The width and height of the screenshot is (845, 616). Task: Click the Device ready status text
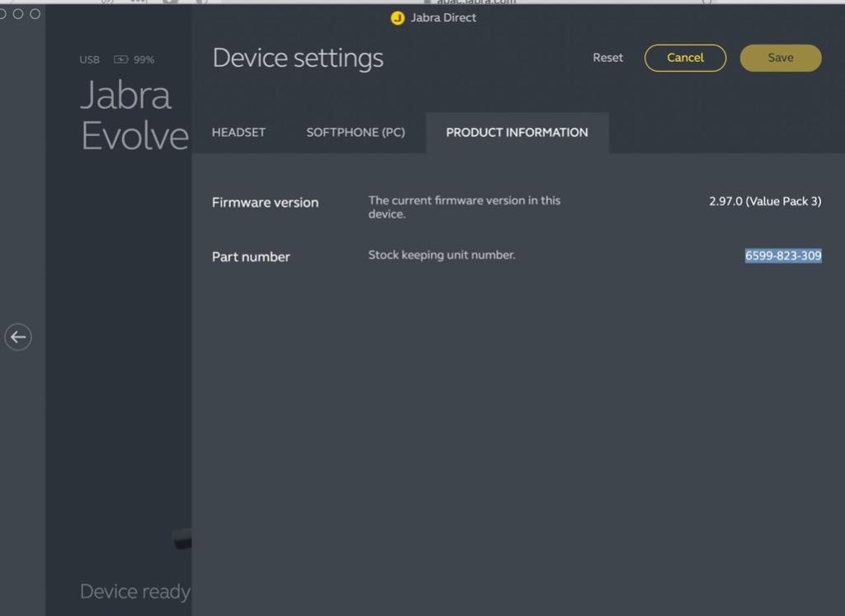135,592
